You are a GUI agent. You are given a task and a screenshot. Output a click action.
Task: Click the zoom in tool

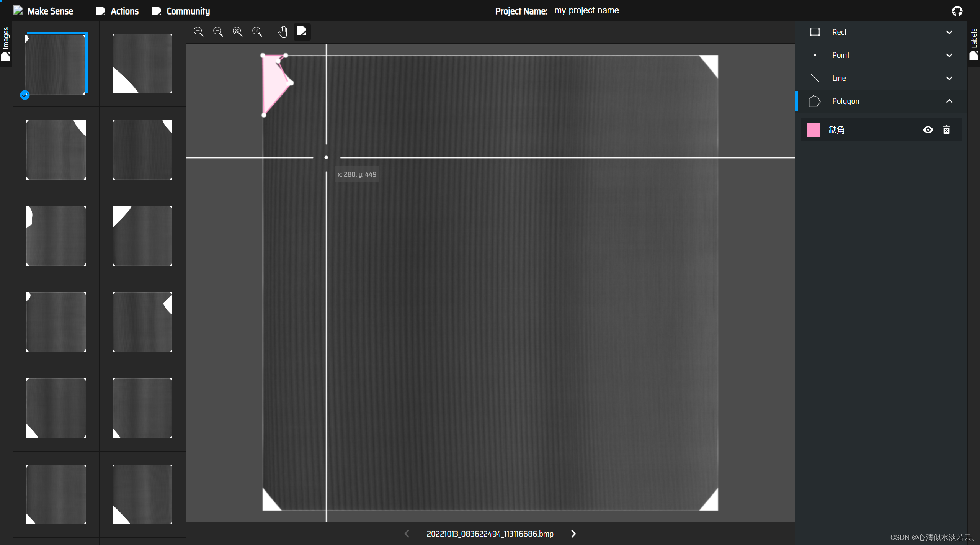(x=199, y=31)
